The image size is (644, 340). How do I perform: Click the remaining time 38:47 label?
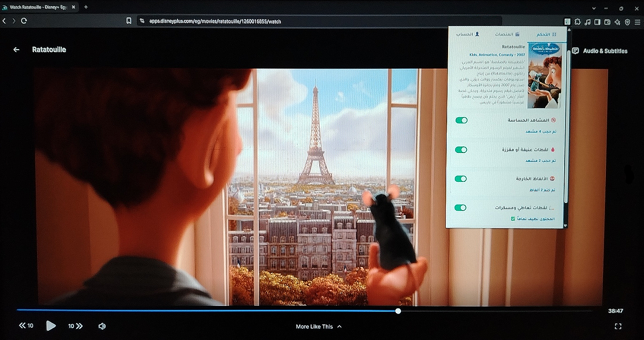pyautogui.click(x=616, y=311)
